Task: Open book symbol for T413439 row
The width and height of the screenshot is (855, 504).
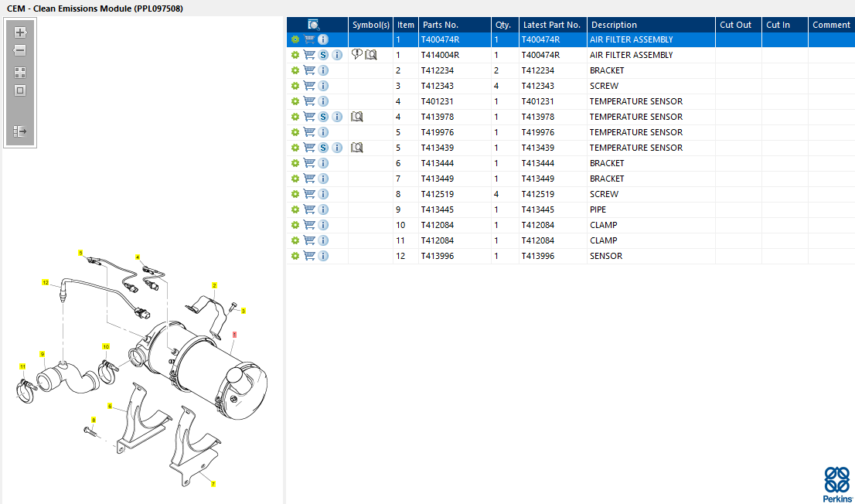Action: tap(356, 148)
